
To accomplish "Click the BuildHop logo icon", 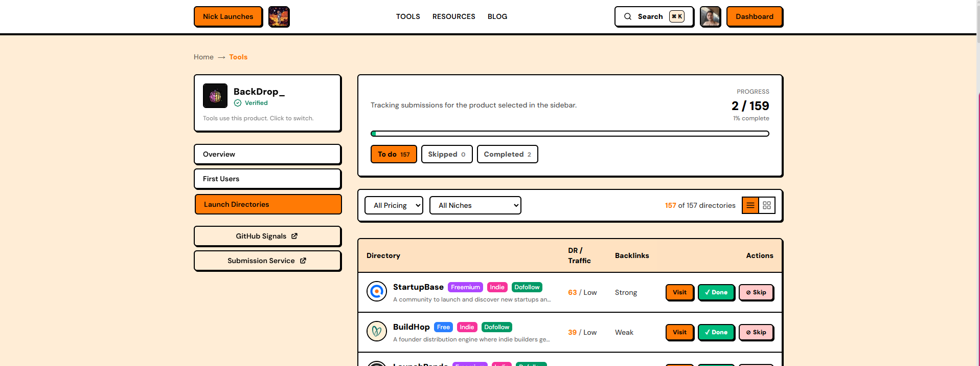I will click(377, 332).
